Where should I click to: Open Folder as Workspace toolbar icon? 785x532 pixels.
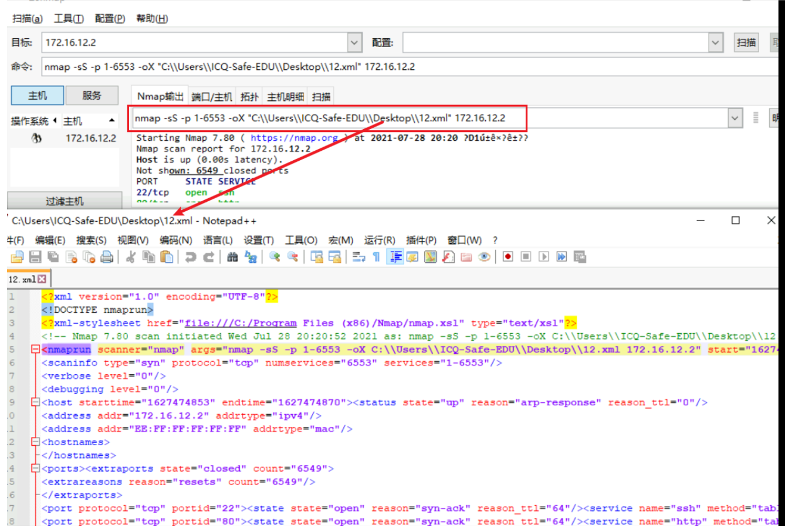pyautogui.click(x=466, y=257)
